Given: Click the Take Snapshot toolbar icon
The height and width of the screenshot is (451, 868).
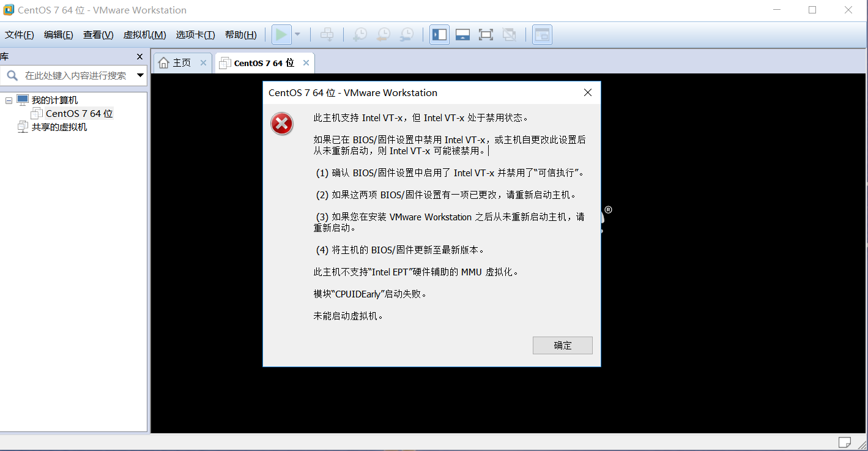Looking at the screenshot, I should click(360, 35).
